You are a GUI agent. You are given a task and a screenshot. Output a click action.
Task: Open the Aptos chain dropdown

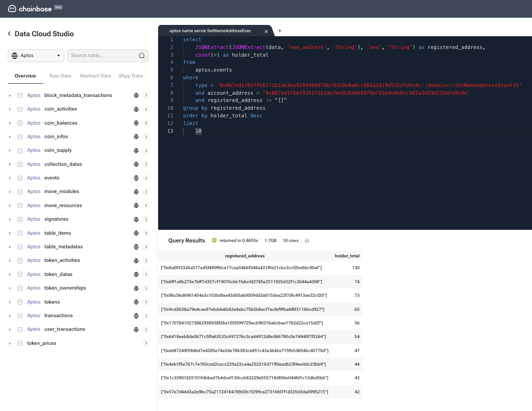pos(36,56)
